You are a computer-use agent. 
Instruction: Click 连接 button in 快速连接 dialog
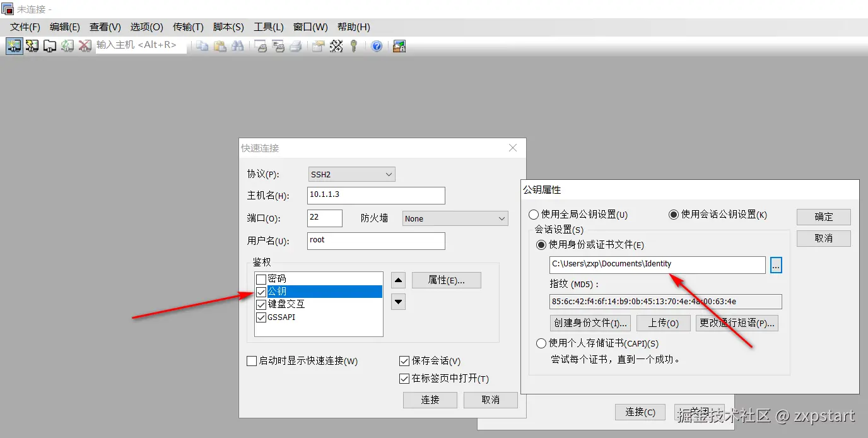430,400
